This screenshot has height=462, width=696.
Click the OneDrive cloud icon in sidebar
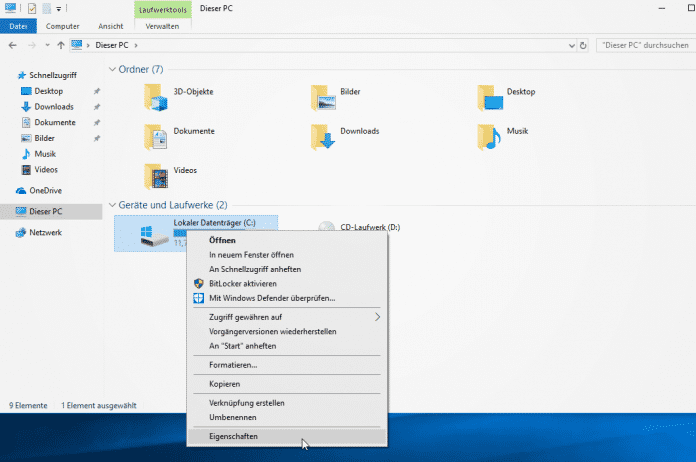[22, 190]
